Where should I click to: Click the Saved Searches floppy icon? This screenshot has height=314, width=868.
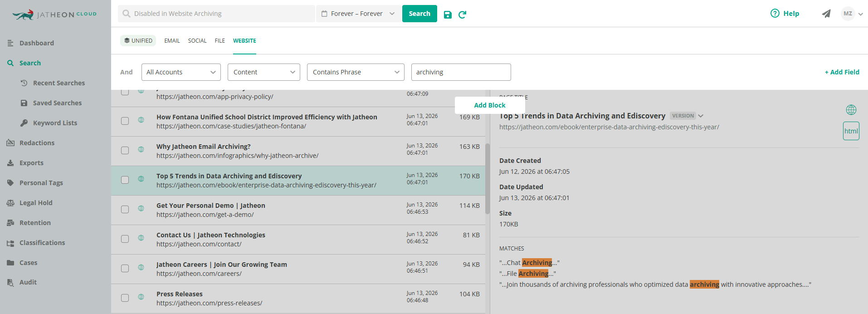click(24, 103)
